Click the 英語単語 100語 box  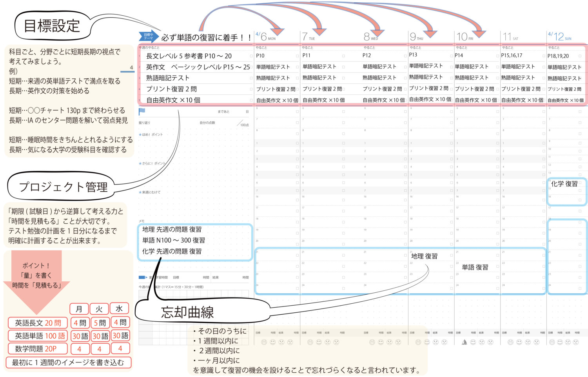tap(38, 336)
